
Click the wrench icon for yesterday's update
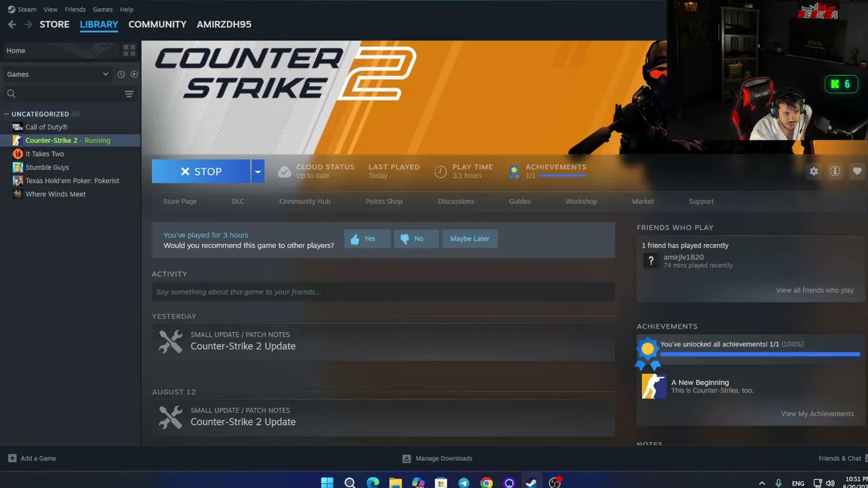170,341
